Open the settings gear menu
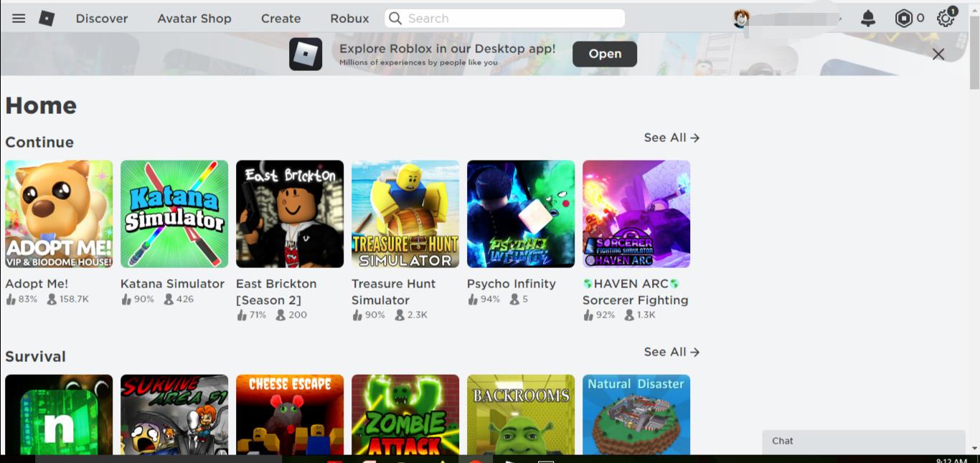 (x=946, y=19)
